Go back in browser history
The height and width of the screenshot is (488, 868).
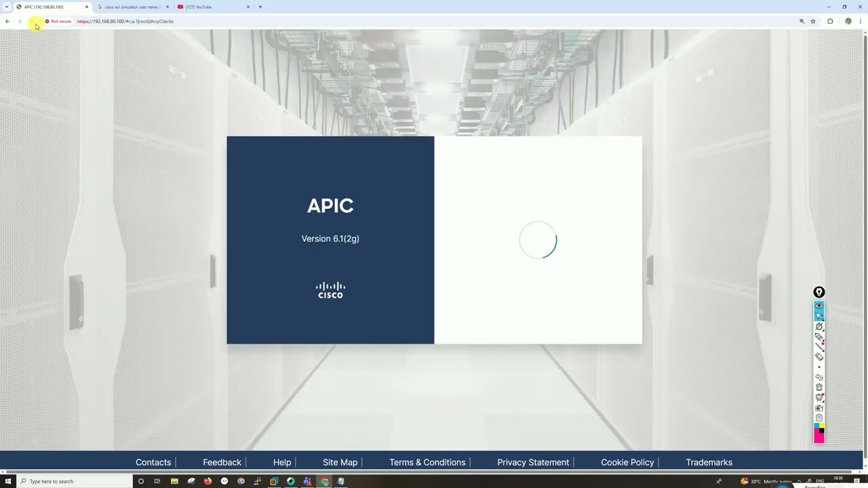pos(7,21)
